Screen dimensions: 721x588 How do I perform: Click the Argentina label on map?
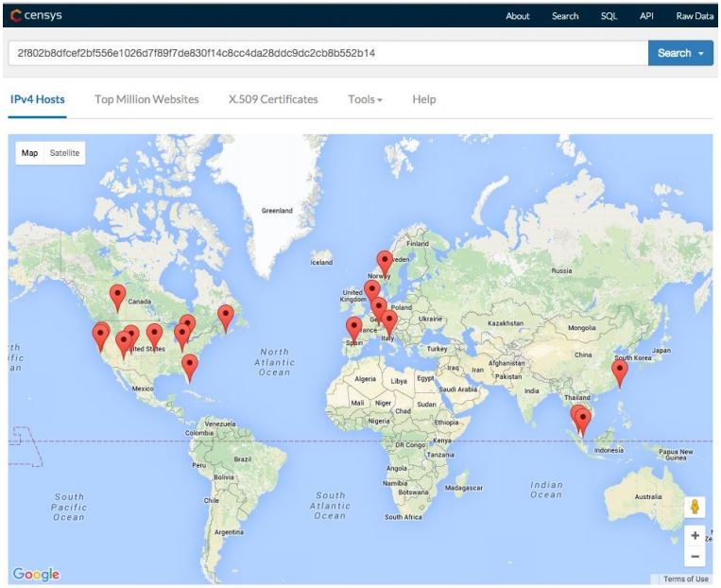coord(229,532)
